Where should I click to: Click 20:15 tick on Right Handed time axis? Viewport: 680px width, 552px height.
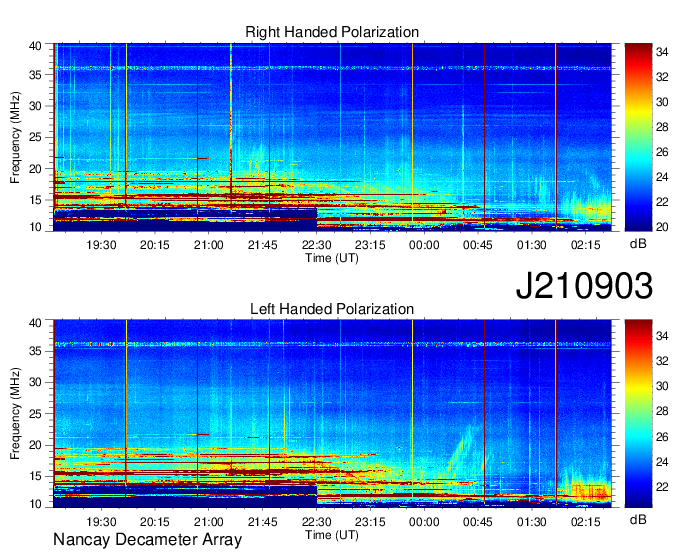tap(154, 245)
